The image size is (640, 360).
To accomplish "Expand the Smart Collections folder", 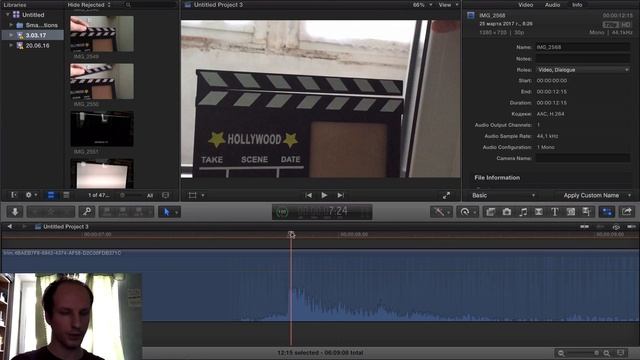I will (x=11, y=25).
